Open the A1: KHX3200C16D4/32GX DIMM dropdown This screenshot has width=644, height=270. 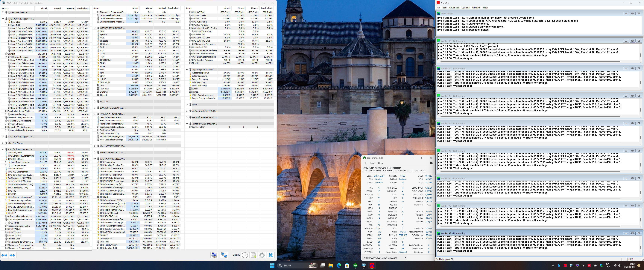click(385, 257)
